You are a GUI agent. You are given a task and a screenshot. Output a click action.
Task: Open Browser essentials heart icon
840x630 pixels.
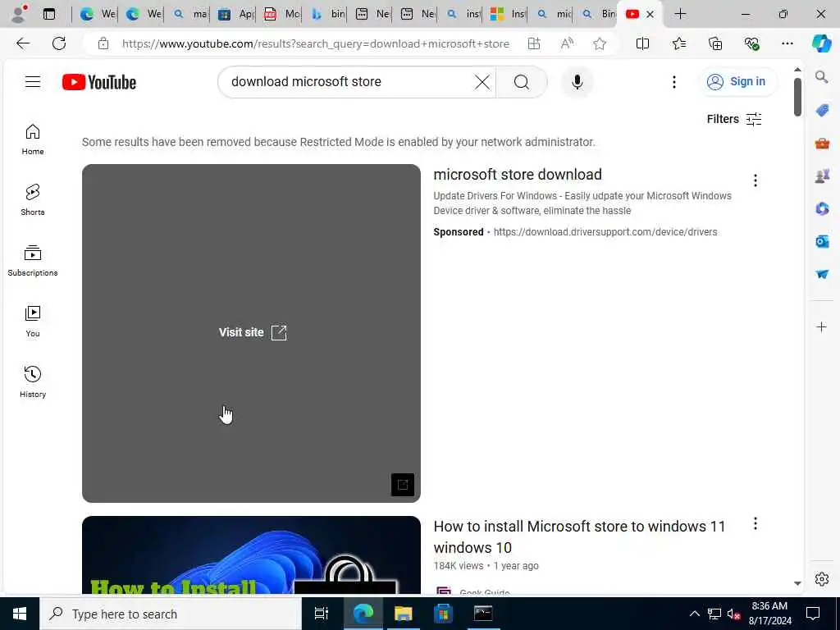click(x=751, y=44)
